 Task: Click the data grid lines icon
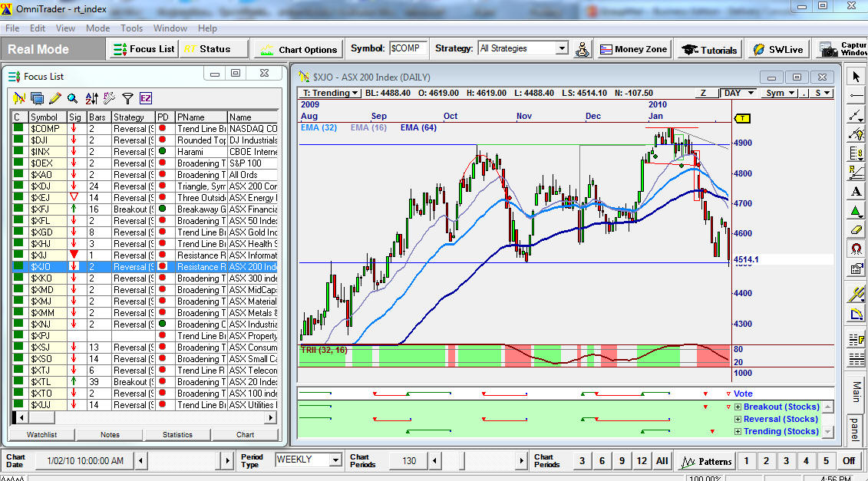(x=856, y=359)
